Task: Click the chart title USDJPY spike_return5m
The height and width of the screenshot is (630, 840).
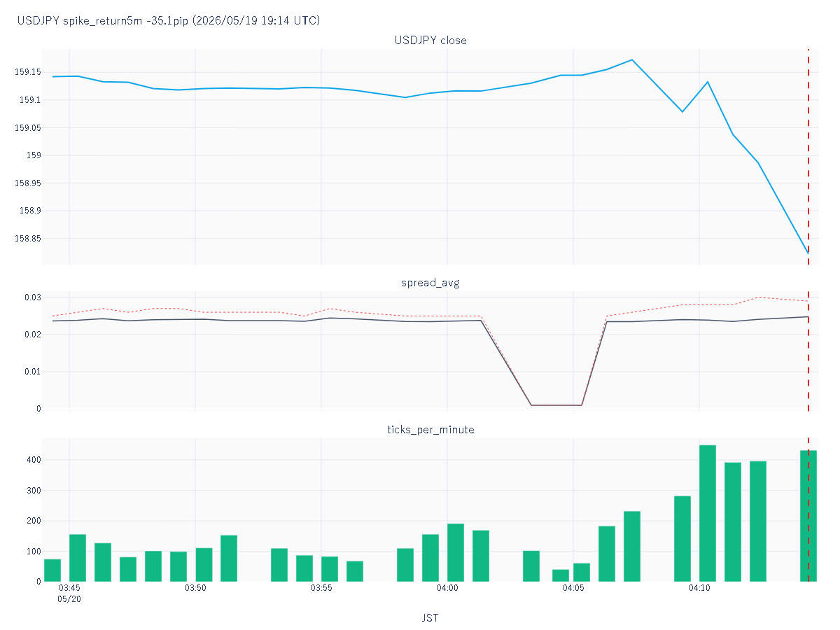Action: click(168, 21)
